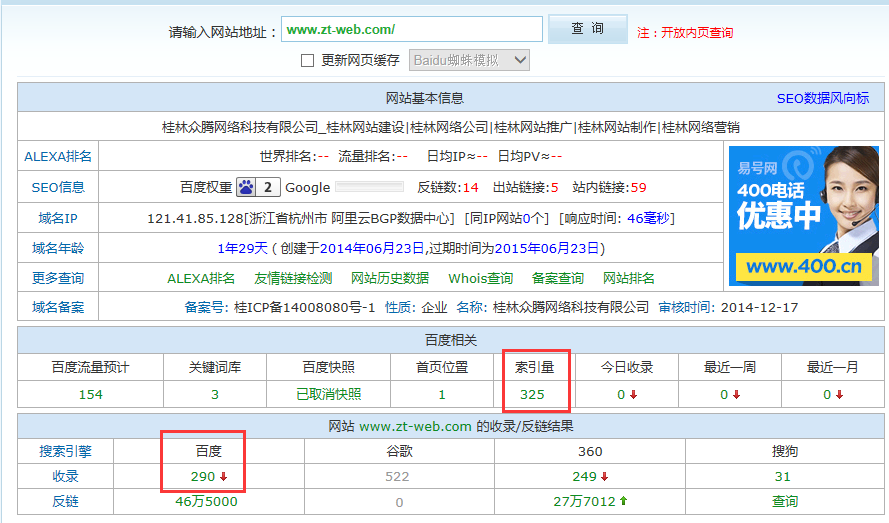889x523 pixels.
Task: Click the red down arrow beside 290
Action: point(224,477)
